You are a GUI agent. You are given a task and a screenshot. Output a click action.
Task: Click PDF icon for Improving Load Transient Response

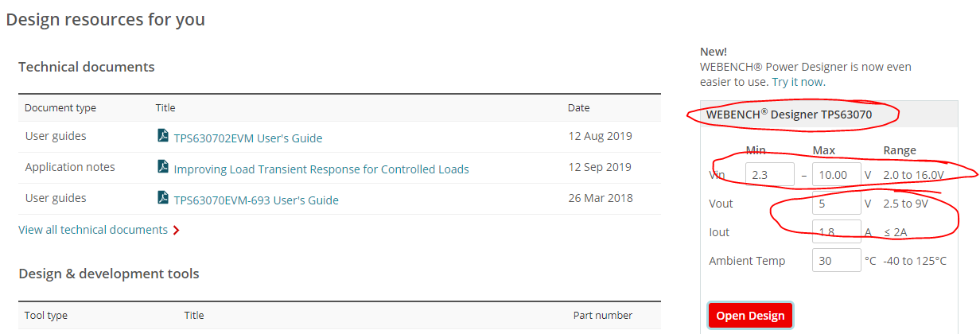163,168
